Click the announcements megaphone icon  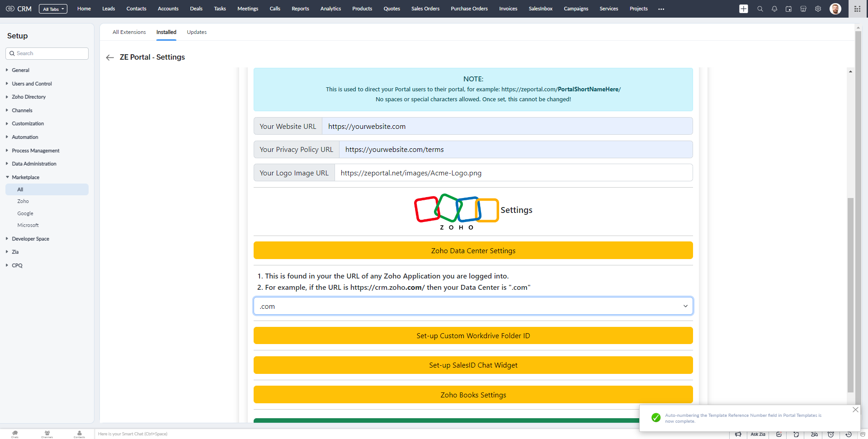[738, 434]
